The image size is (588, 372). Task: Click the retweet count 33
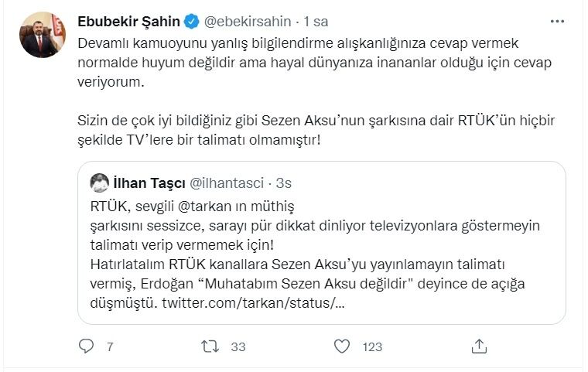point(238,347)
